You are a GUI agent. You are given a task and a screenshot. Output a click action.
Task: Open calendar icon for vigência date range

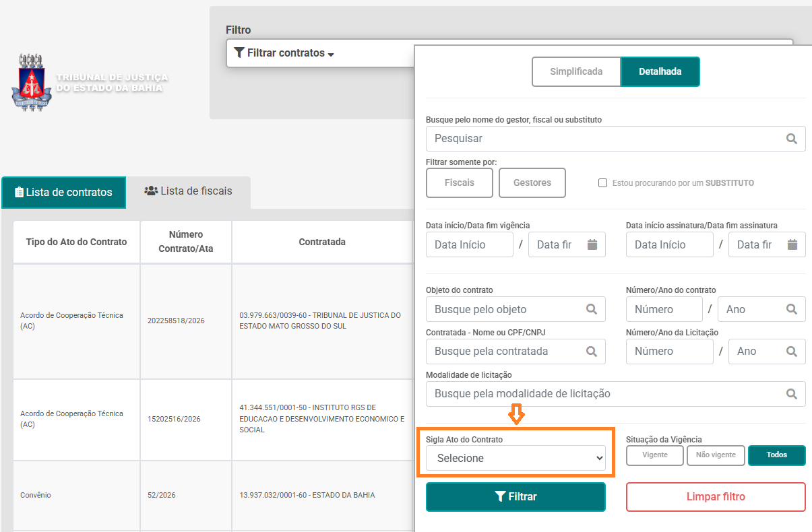[592, 244]
